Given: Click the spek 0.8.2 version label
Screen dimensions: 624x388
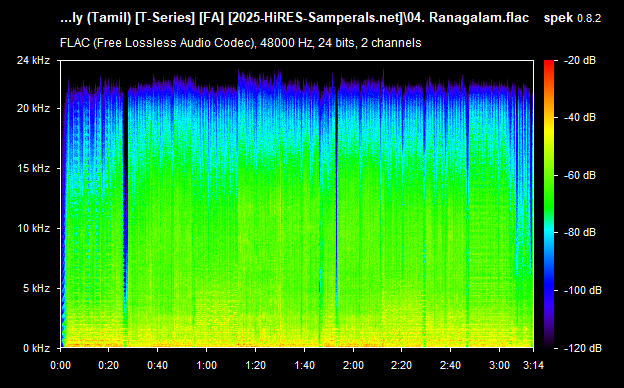Looking at the screenshot, I should pos(572,18).
